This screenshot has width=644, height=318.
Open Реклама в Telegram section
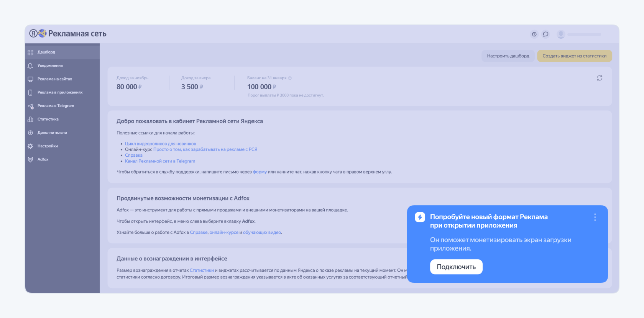click(x=62, y=106)
